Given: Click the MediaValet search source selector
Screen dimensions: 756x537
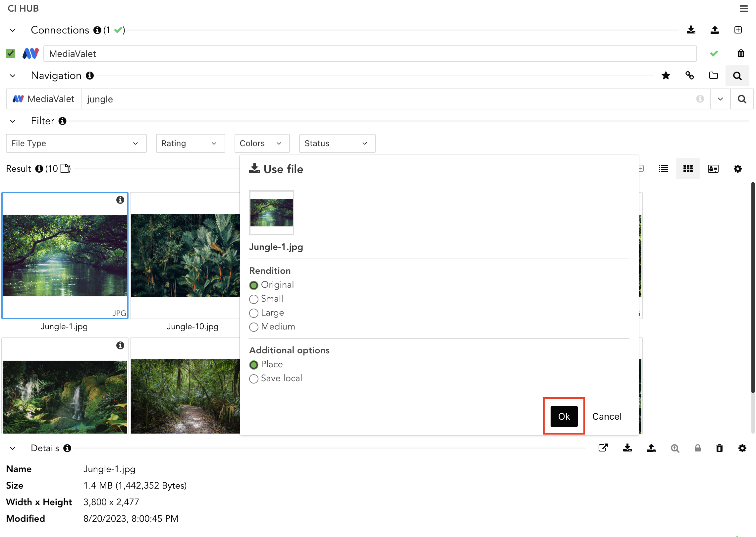Looking at the screenshot, I should pos(44,99).
